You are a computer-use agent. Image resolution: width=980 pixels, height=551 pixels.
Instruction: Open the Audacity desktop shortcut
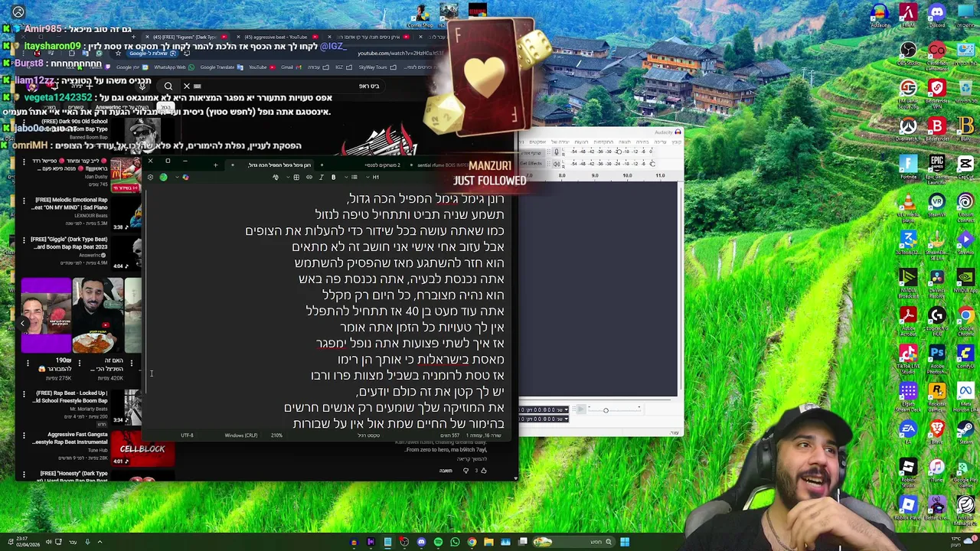[x=879, y=14]
